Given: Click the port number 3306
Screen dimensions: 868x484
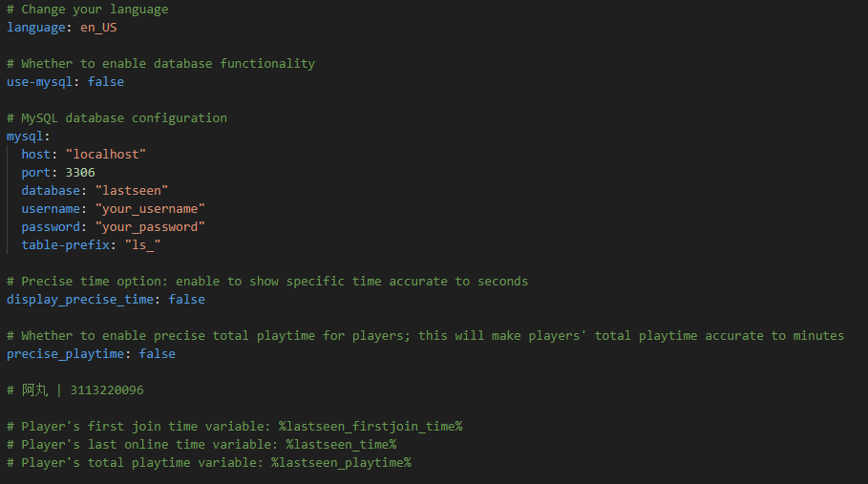Looking at the screenshot, I should click(x=80, y=173).
